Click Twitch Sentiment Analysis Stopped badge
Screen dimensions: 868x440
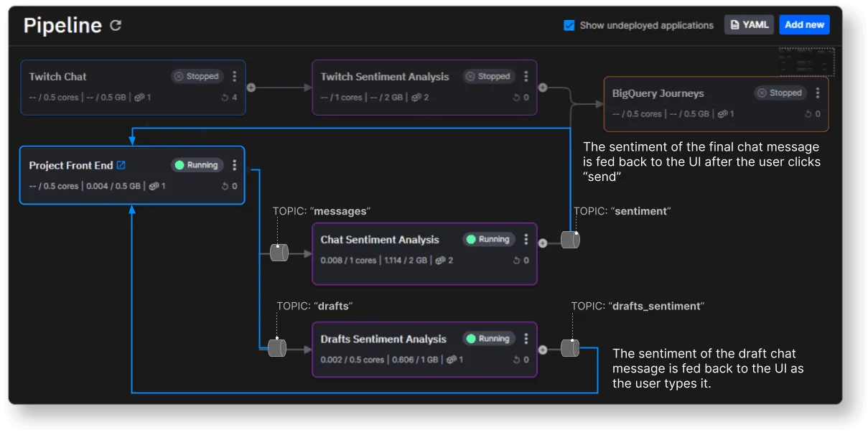(x=488, y=76)
